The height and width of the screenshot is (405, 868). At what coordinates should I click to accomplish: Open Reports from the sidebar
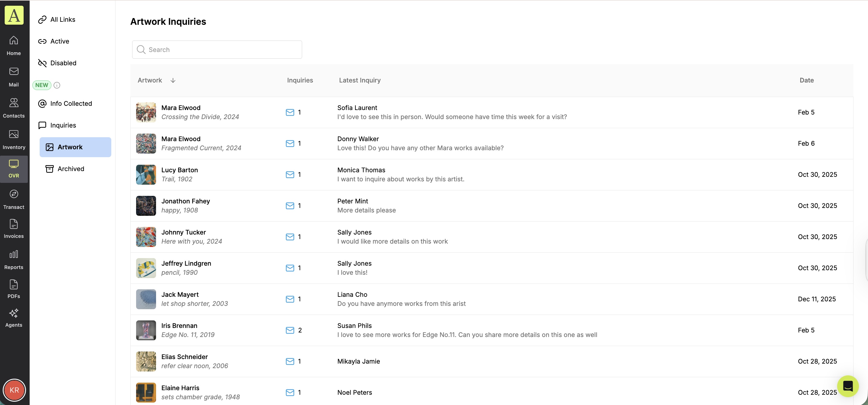tap(14, 259)
